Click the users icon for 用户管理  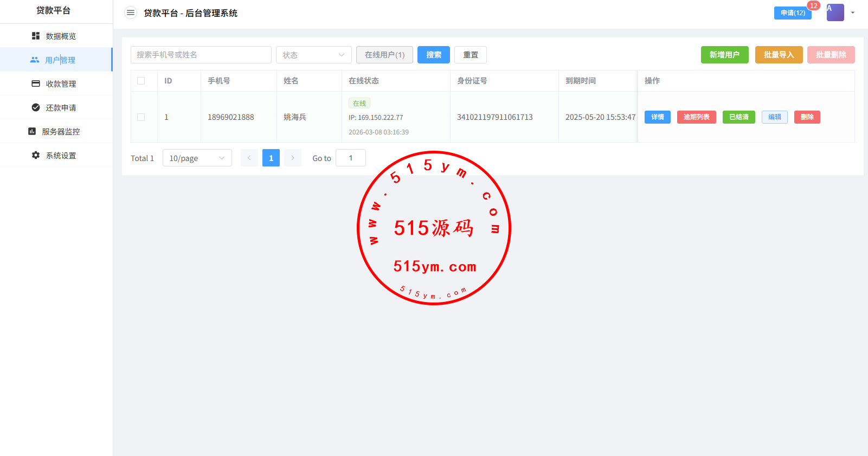point(35,60)
